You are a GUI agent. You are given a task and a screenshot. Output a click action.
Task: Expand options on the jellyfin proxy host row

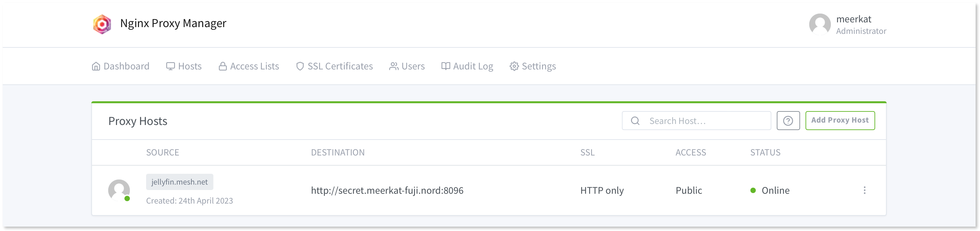point(864,190)
